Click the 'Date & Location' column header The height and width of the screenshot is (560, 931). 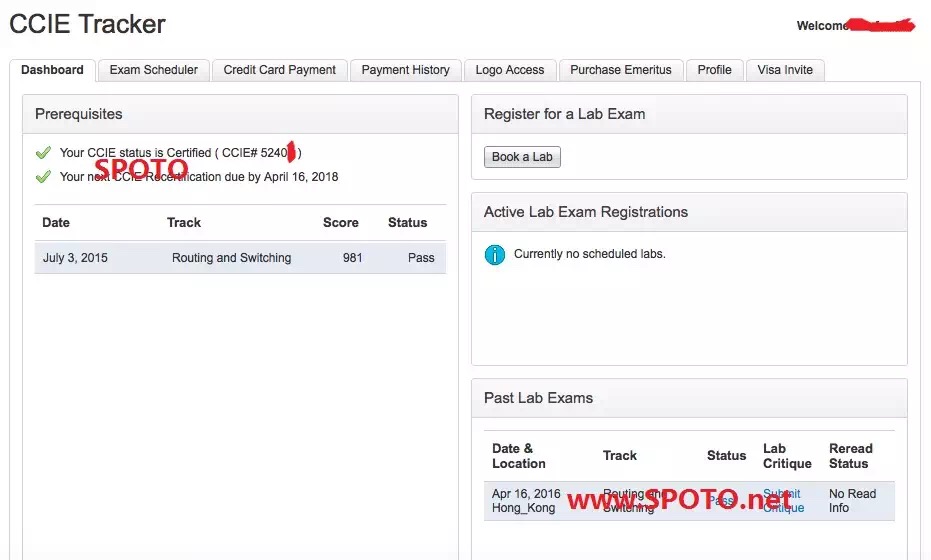[x=518, y=456]
